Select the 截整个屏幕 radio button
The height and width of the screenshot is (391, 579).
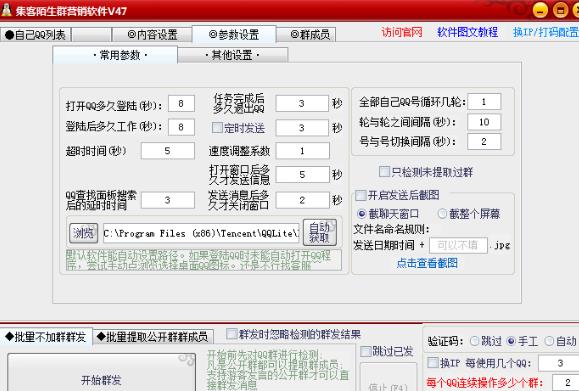coord(442,213)
